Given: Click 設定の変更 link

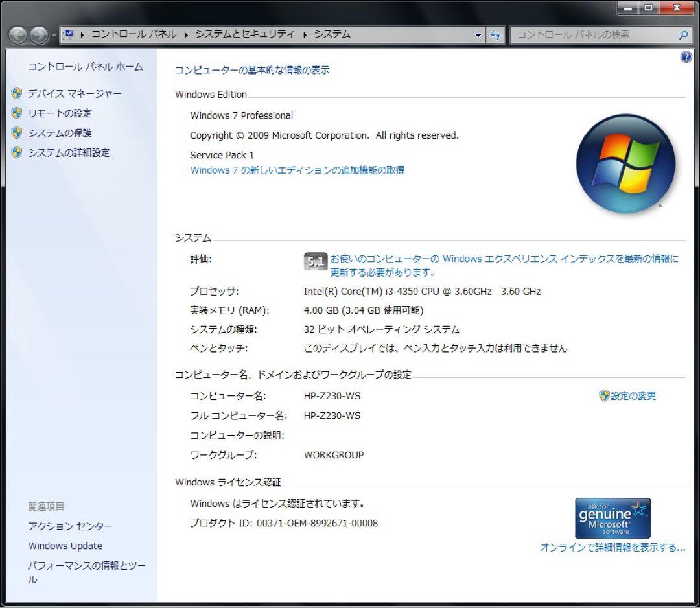Looking at the screenshot, I should pos(633,396).
